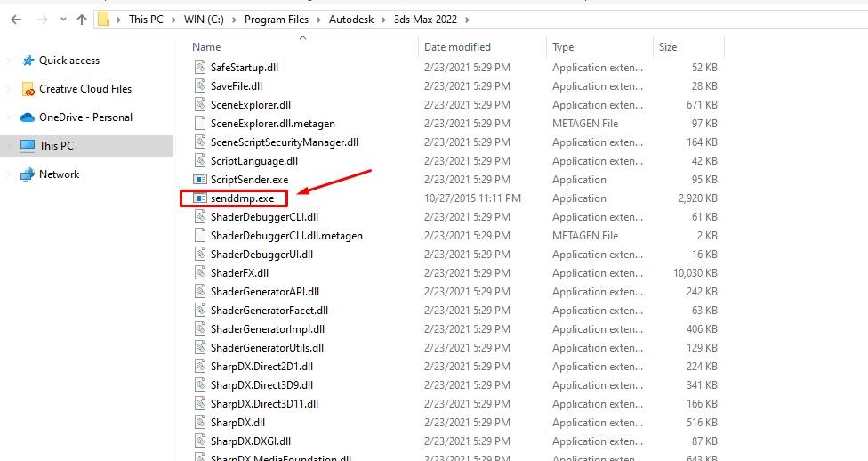The image size is (868, 461).
Task: Select ShaderFX.dll in the file list
Action: pyautogui.click(x=239, y=273)
